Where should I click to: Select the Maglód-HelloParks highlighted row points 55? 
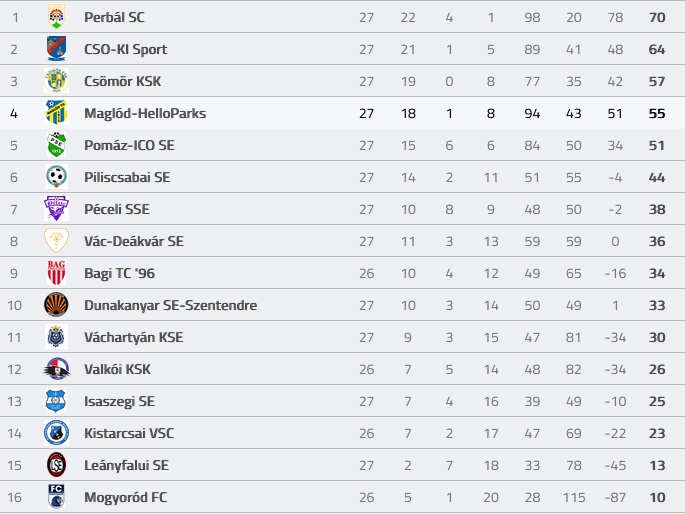pyautogui.click(x=657, y=113)
